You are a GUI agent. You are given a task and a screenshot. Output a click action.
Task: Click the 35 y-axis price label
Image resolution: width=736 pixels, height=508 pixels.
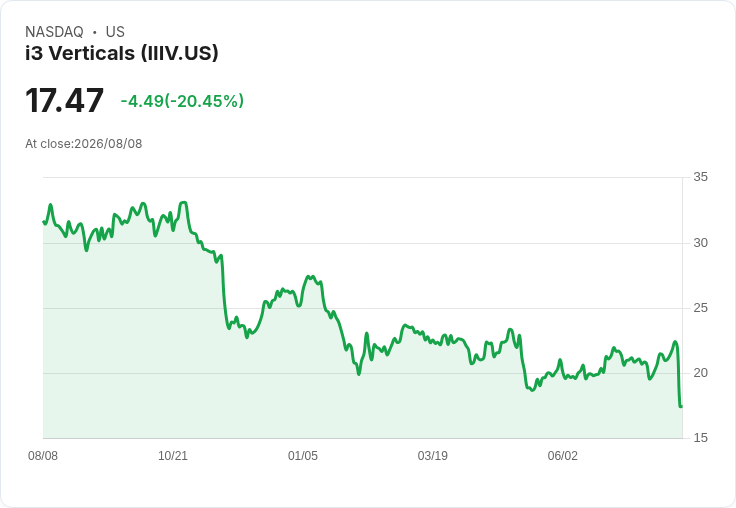click(700, 177)
